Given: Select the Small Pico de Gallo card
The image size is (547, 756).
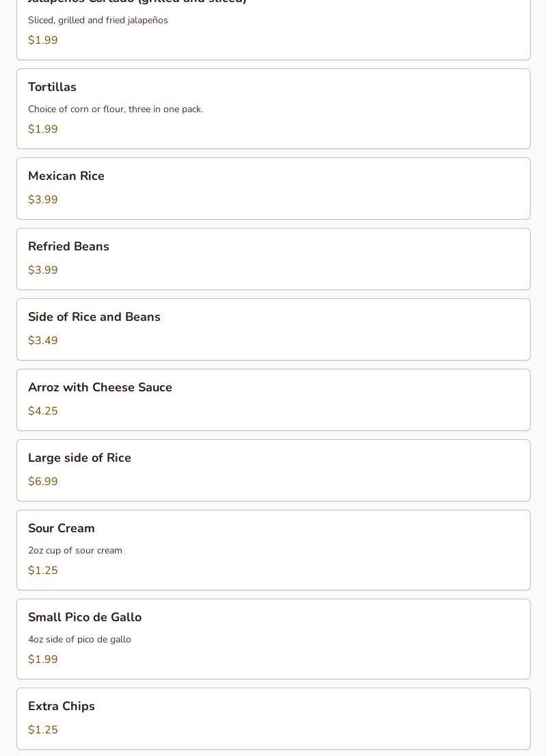Looking at the screenshot, I should pyautogui.click(x=273, y=639).
